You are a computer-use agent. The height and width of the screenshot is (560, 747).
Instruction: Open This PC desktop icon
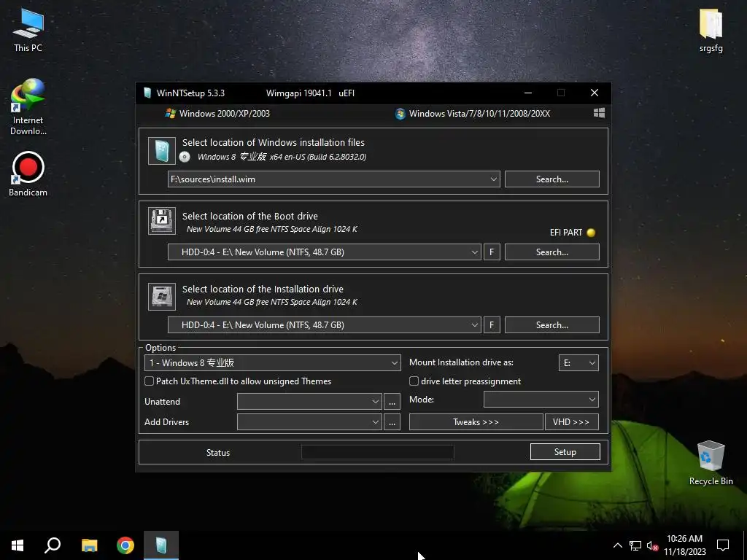pyautogui.click(x=28, y=30)
